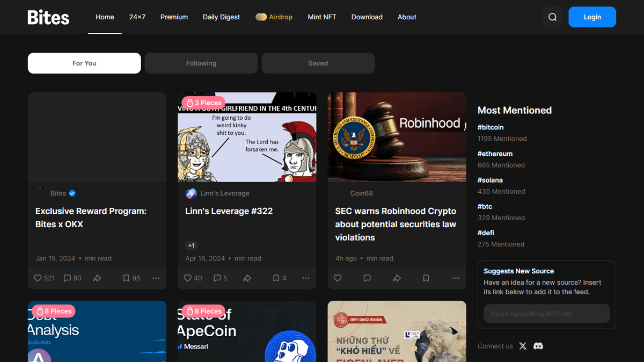
Task: Click the Login button
Action: (592, 17)
